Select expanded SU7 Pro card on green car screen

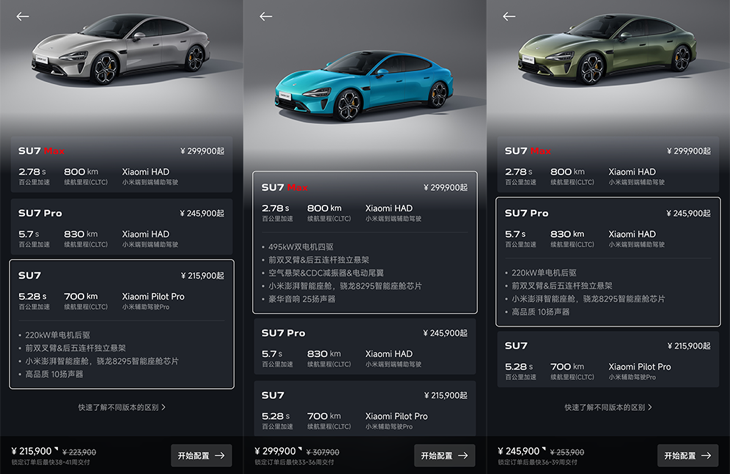coord(608,262)
